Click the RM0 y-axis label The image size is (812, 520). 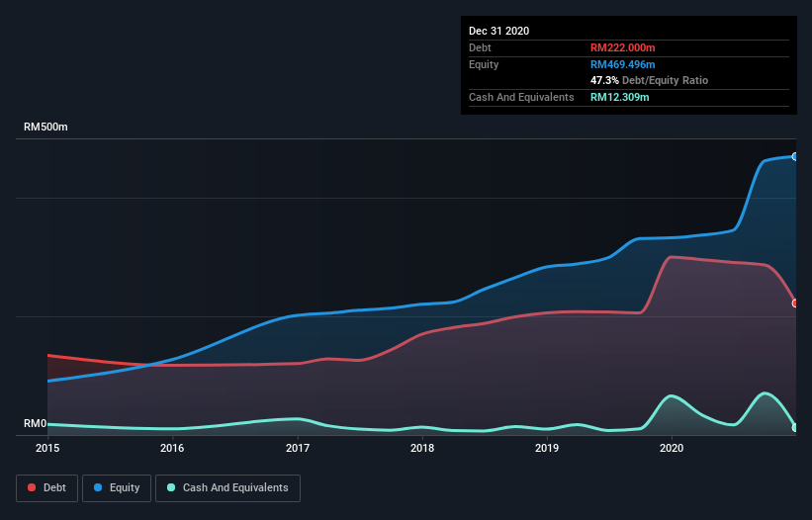click(36, 423)
